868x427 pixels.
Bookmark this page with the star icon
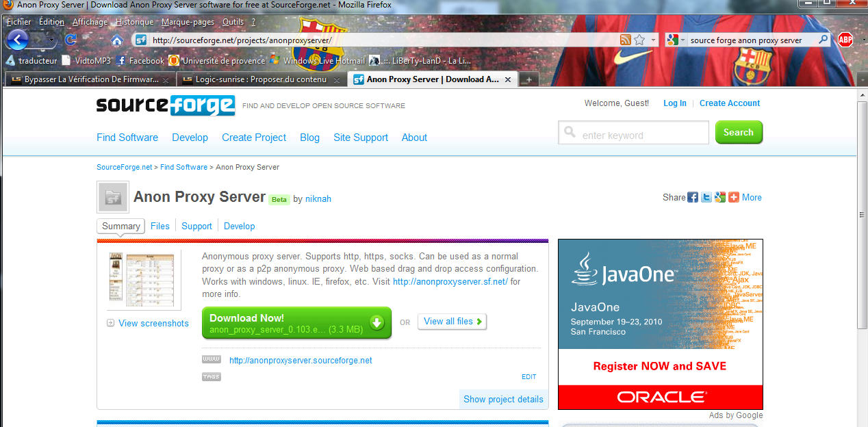pyautogui.click(x=639, y=40)
